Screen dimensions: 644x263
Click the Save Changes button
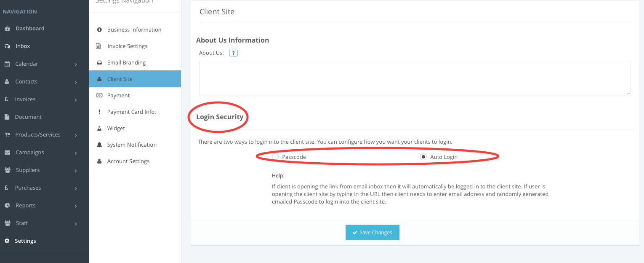click(x=372, y=233)
